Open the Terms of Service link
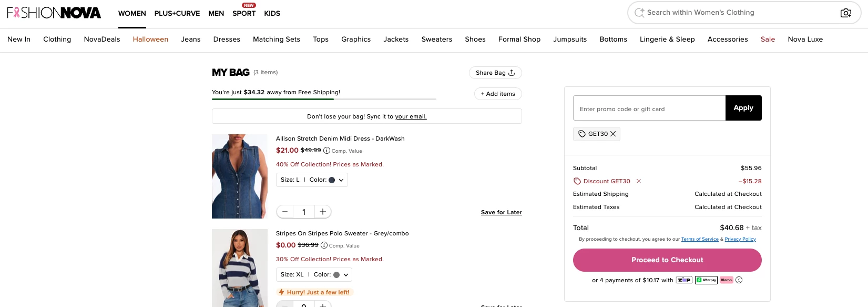Screen dimensions: 868x307 [700, 239]
